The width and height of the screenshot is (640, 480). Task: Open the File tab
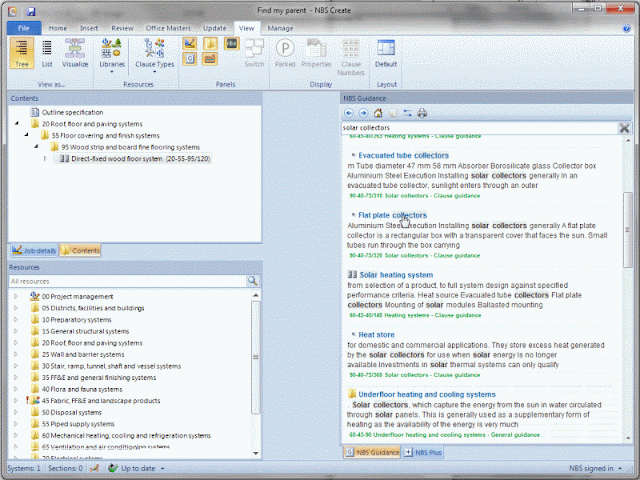(x=24, y=28)
